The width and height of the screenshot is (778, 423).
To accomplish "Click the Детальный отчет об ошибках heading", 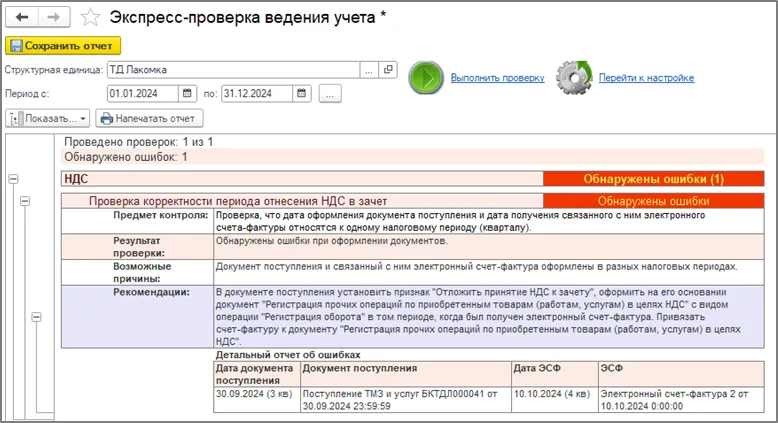I will tap(288, 355).
